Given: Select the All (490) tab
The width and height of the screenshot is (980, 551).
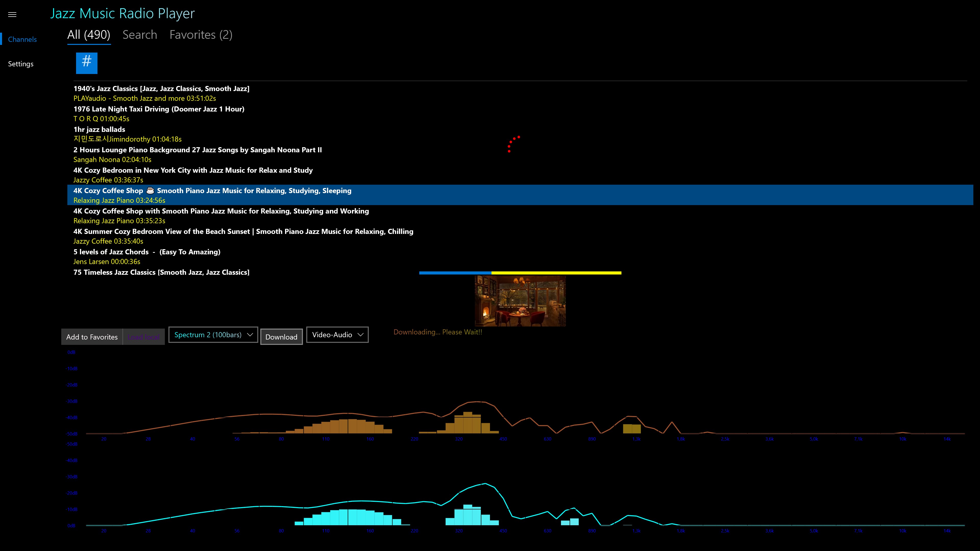Looking at the screenshot, I should pyautogui.click(x=89, y=35).
